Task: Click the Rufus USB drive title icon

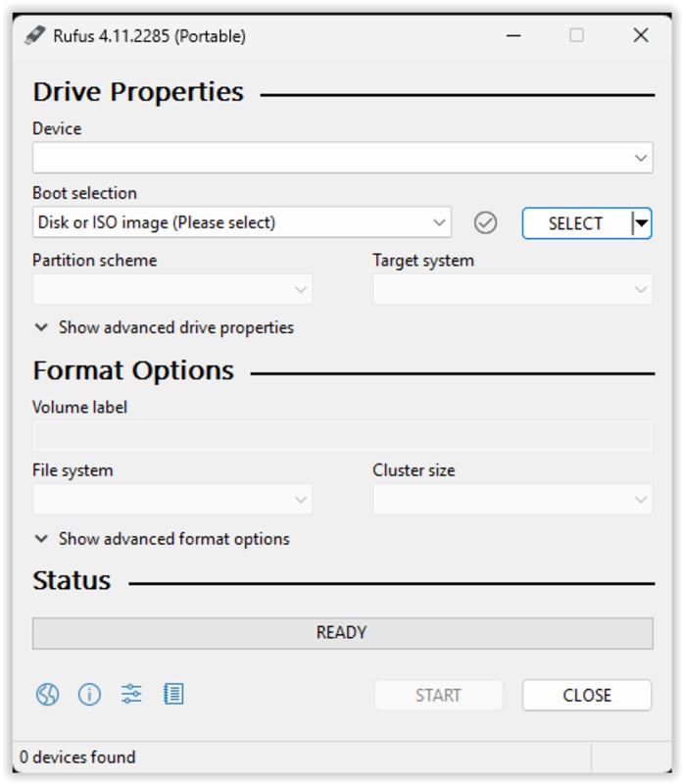Action: click(35, 35)
